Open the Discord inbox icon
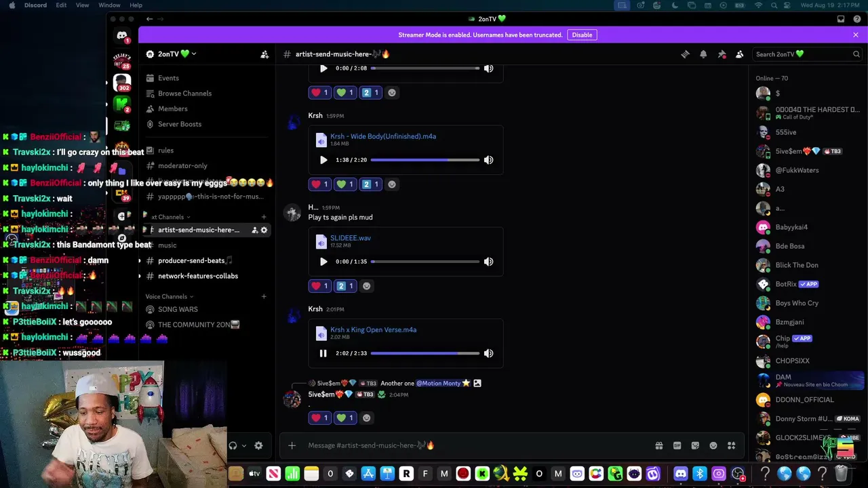The width and height of the screenshot is (868, 488). coord(841,19)
